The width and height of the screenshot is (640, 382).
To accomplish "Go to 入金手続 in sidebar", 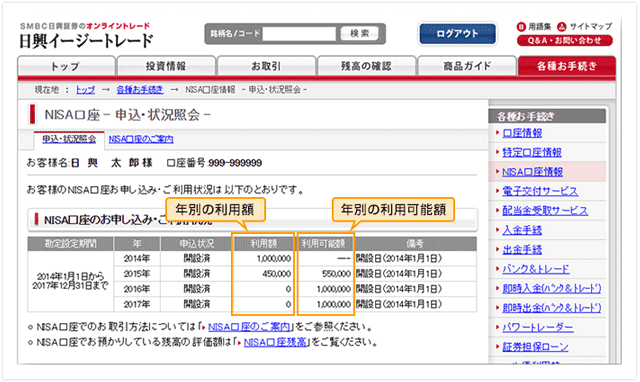I will pos(522,231).
